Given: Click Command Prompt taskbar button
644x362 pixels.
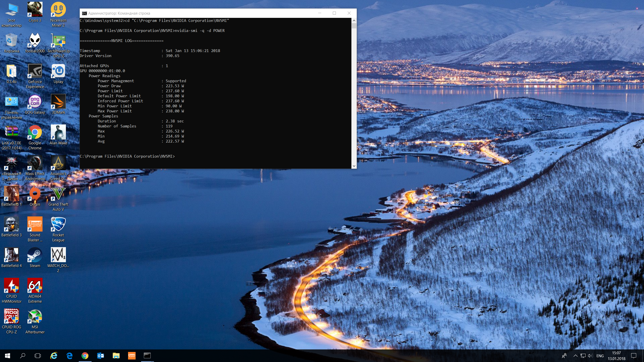Looking at the screenshot, I should tap(147, 355).
